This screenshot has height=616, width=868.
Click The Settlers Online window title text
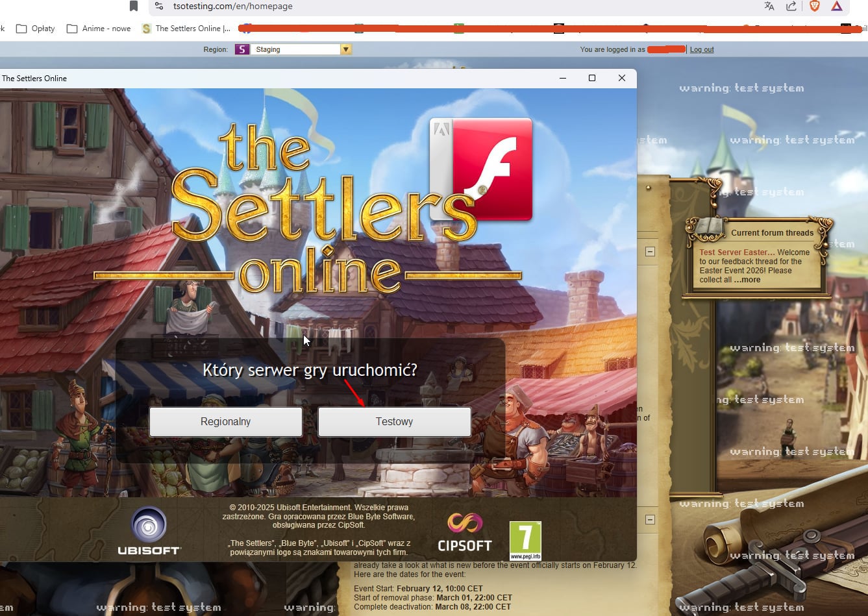click(34, 79)
